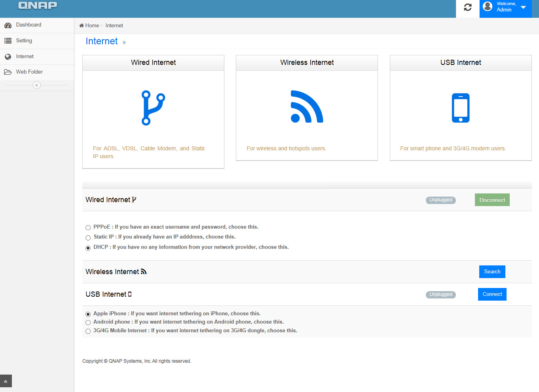Click the Search button for wireless networks
Viewport: 539px width, 392px height.
pos(492,272)
